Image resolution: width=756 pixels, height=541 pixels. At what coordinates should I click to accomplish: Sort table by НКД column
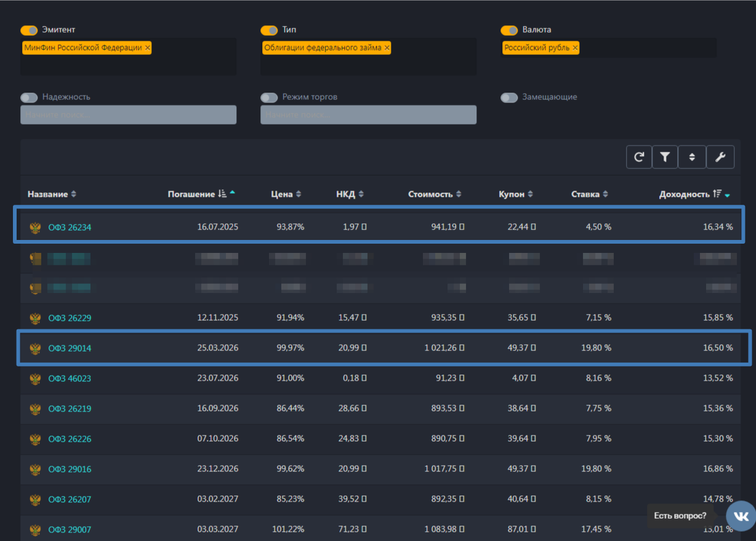point(350,194)
